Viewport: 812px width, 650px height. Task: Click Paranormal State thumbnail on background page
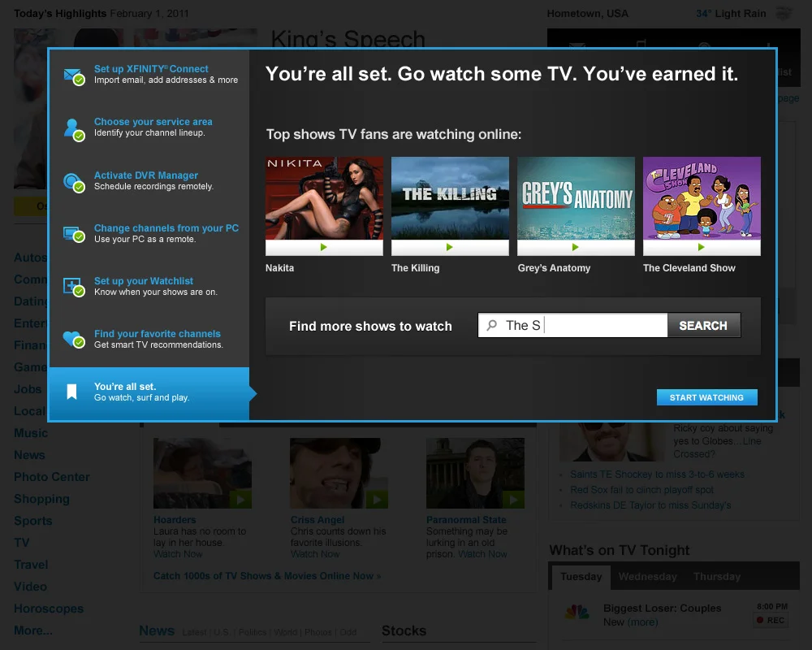[475, 473]
